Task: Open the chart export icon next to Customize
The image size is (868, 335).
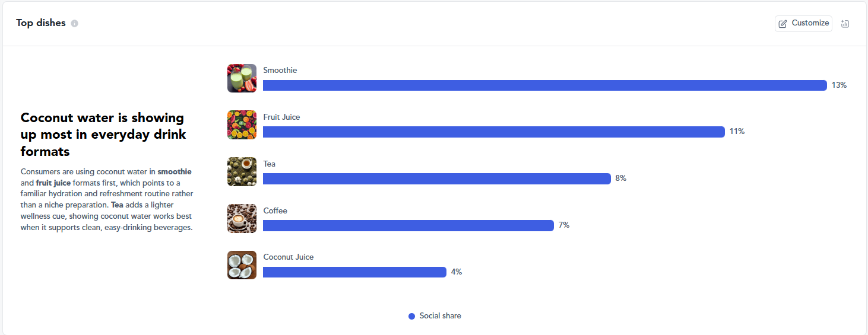Action: [x=845, y=24]
